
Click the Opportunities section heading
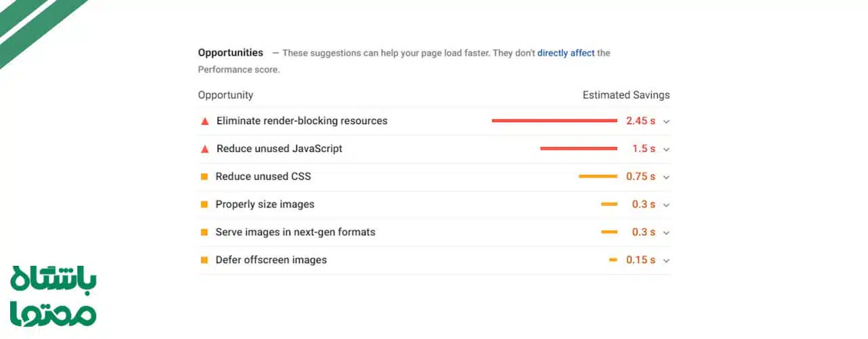(231, 52)
